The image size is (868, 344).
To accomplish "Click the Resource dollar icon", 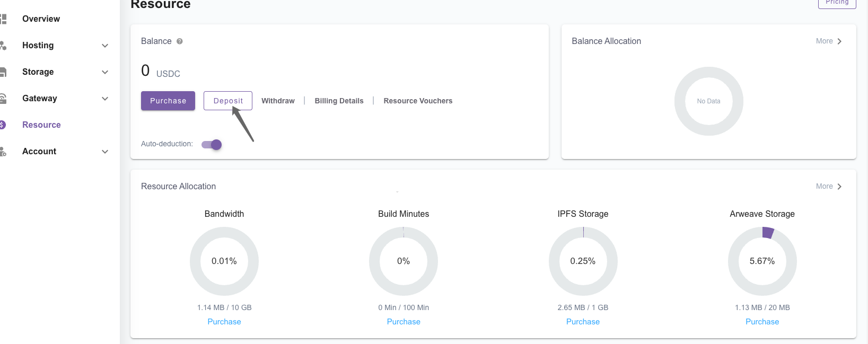I will (3, 125).
